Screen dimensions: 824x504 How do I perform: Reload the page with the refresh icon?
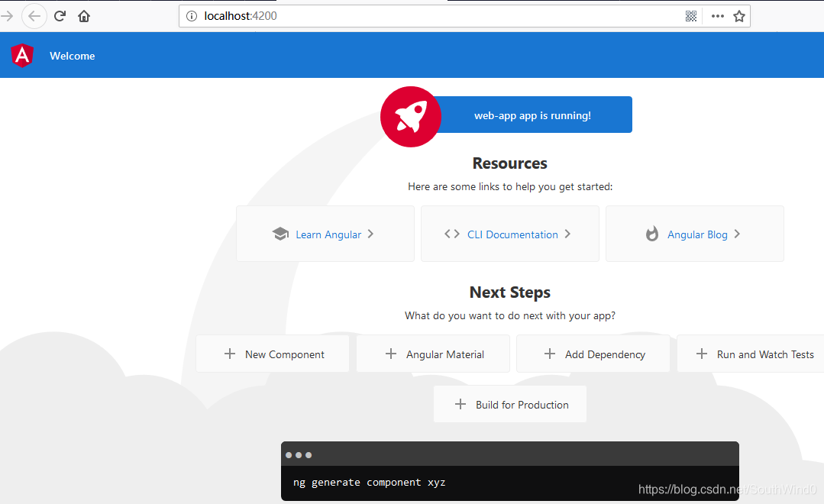[60, 16]
